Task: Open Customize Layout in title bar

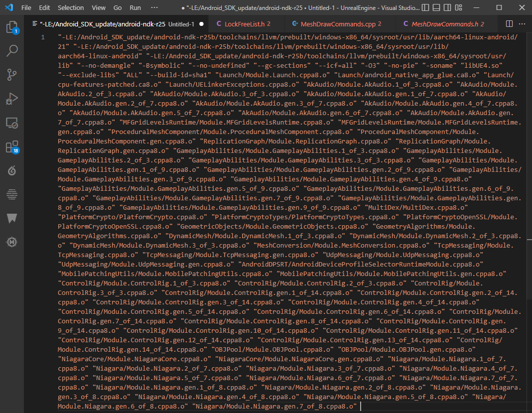Action: [x=459, y=7]
